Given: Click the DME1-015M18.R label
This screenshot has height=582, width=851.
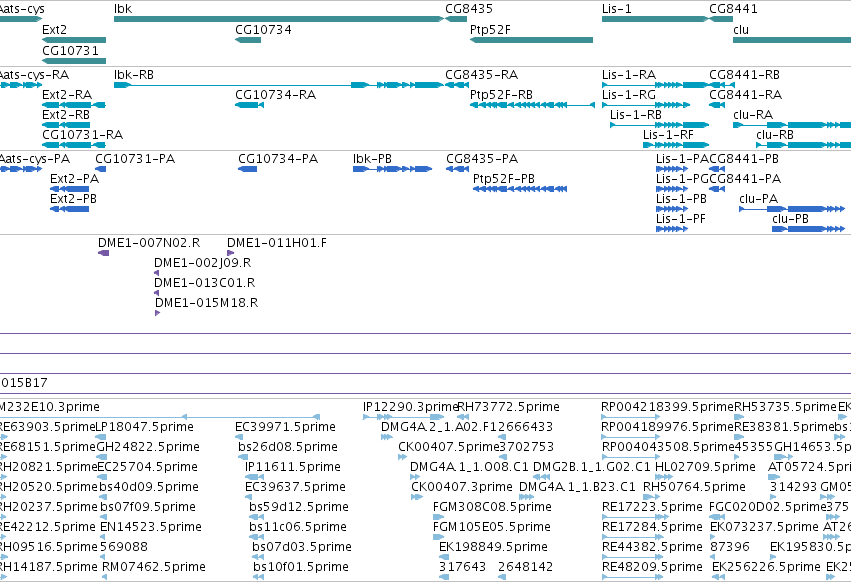Looking at the screenshot, I should tap(207, 303).
